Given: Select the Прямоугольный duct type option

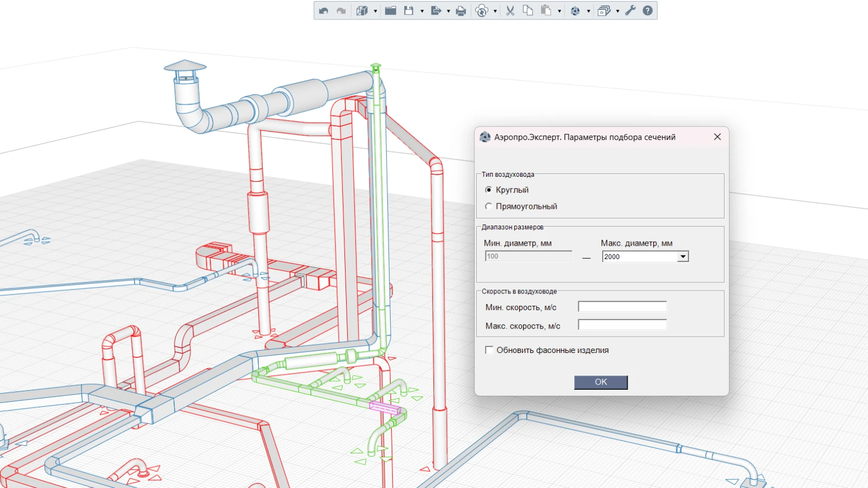Looking at the screenshot, I should 489,207.
